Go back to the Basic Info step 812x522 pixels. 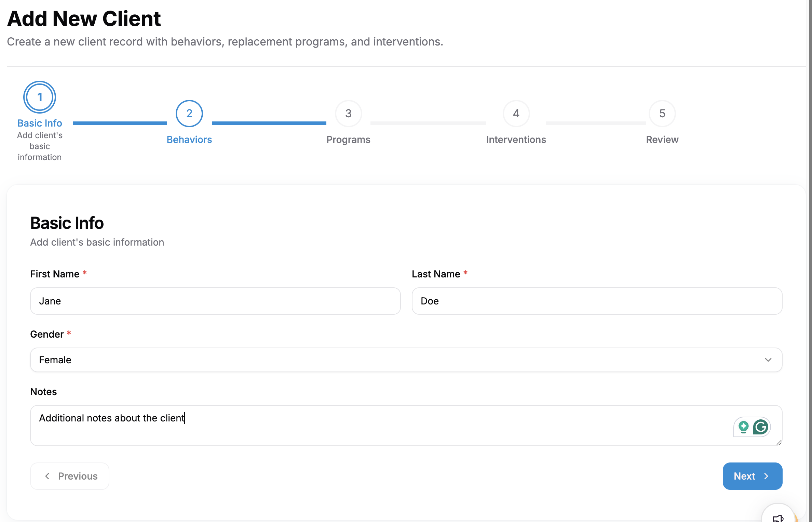click(39, 97)
